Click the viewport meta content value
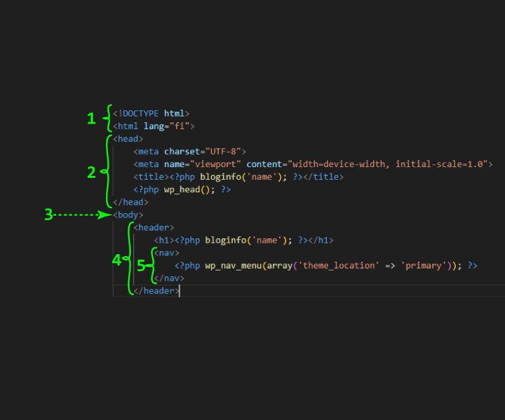The image size is (505, 420). point(388,164)
